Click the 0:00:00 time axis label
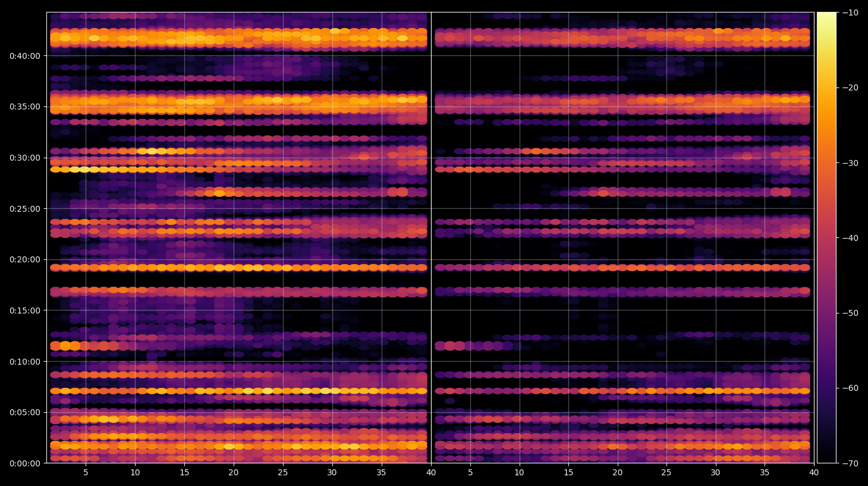The image size is (868, 486). point(25,463)
